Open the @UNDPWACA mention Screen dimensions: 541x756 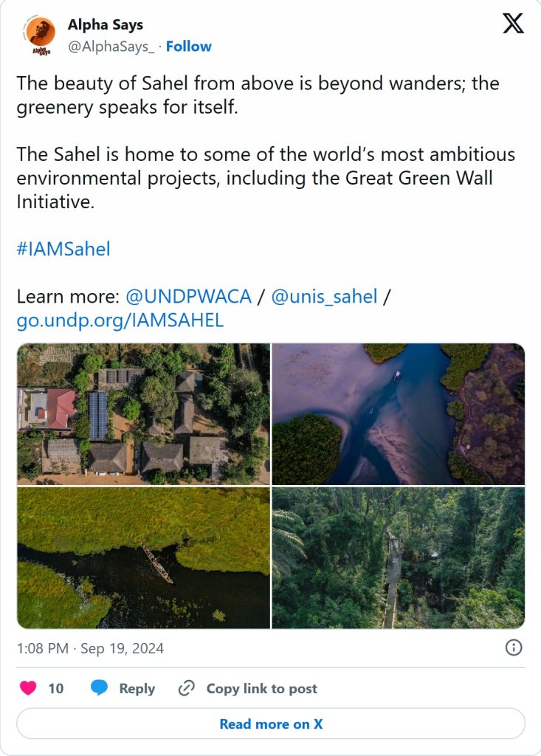[x=188, y=297]
